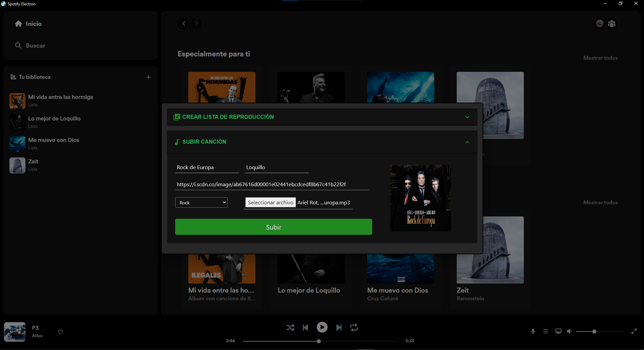Image resolution: width=644 pixels, height=350 pixels.
Task: Enter fullscreen with expand icon
Action: [x=634, y=332]
